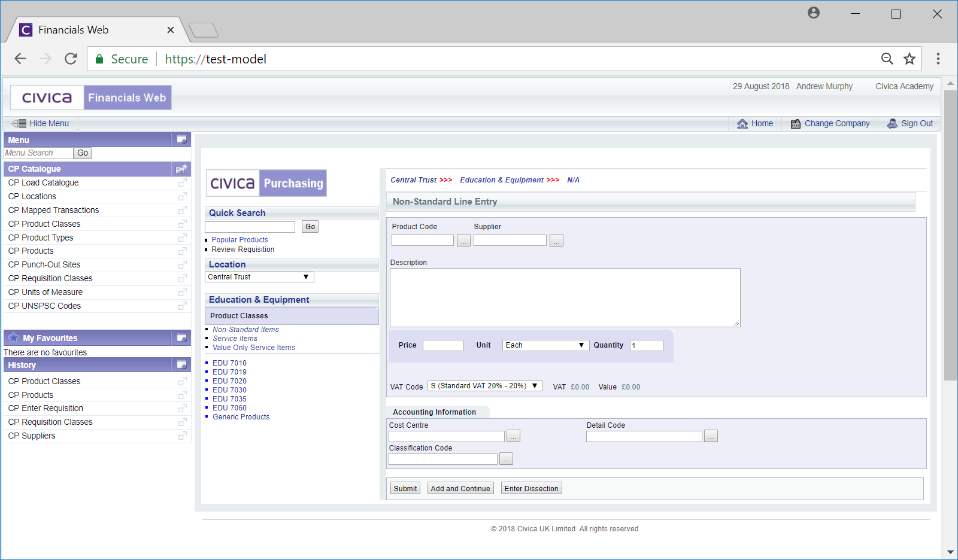Reload the page in browser
The width and height of the screenshot is (958, 560).
pyautogui.click(x=71, y=59)
